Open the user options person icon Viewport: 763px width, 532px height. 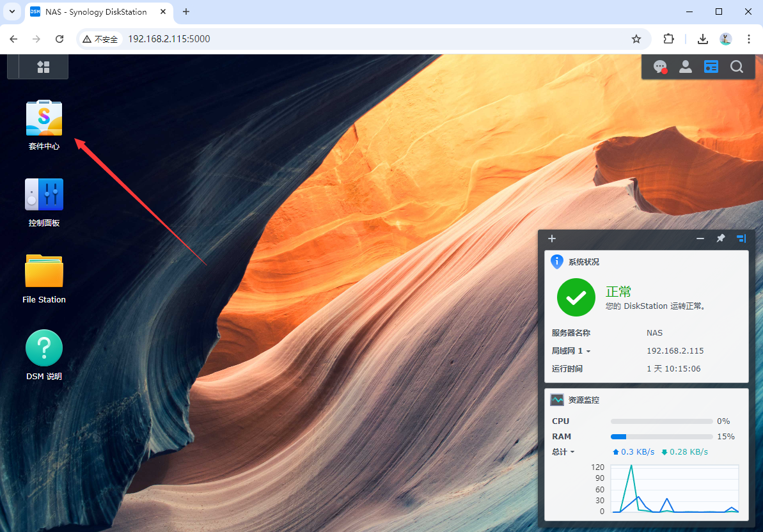click(x=685, y=66)
